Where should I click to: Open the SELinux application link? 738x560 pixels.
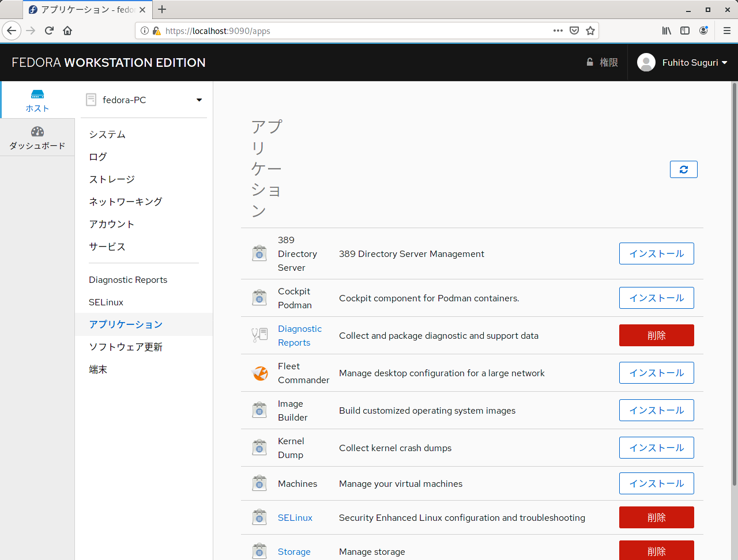click(x=295, y=517)
